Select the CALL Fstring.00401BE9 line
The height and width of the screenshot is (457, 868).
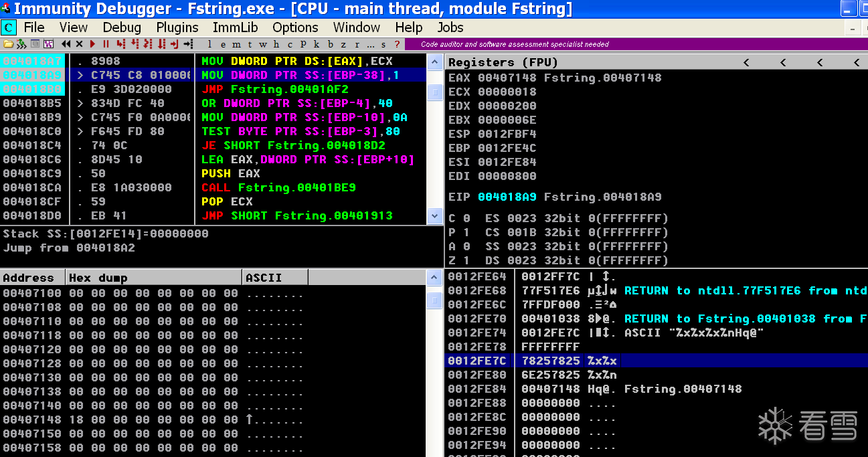278,187
